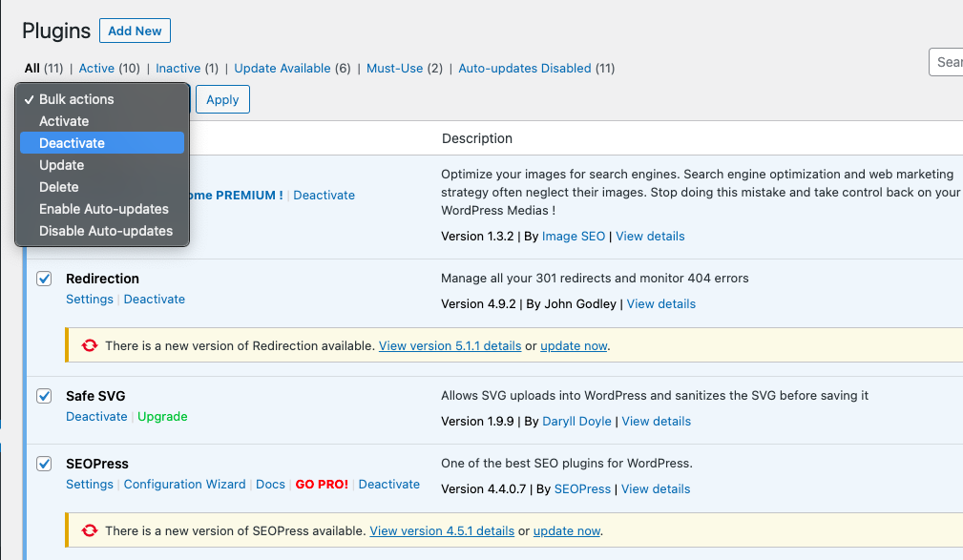The height and width of the screenshot is (560, 963).
Task: Click the Plugins page heading
Action: click(56, 31)
